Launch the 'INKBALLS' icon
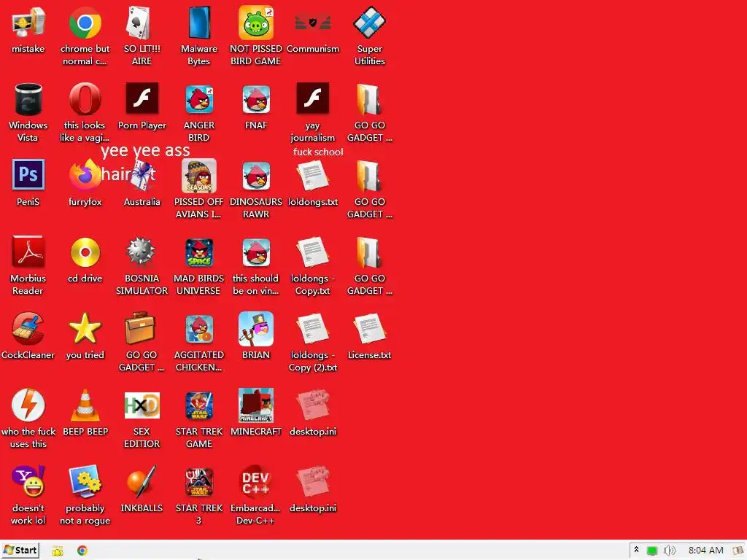 142,481
